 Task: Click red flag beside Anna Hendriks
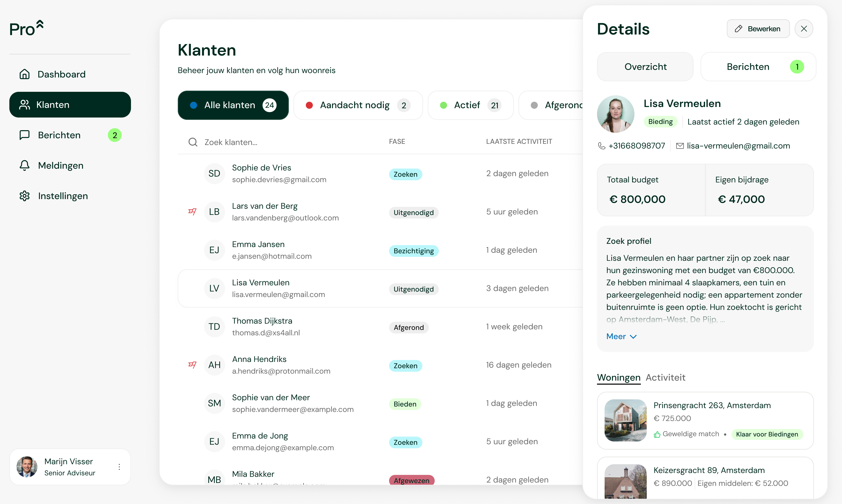pyautogui.click(x=192, y=365)
